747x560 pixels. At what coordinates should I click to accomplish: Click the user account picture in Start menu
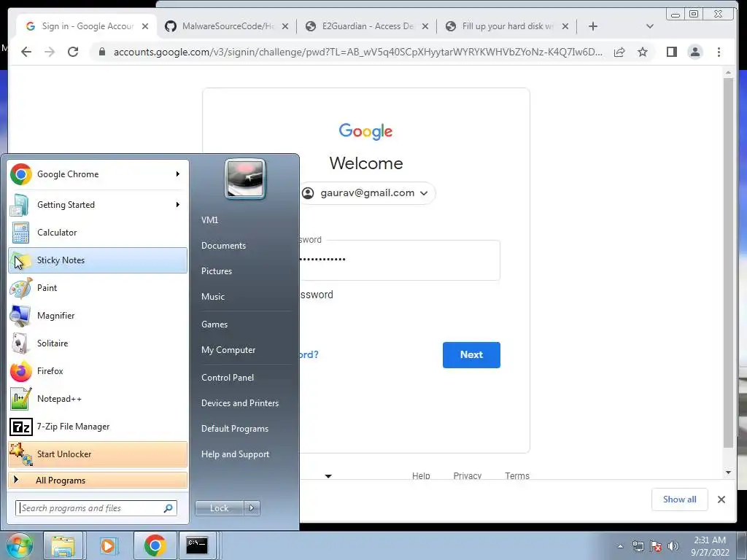(x=245, y=179)
